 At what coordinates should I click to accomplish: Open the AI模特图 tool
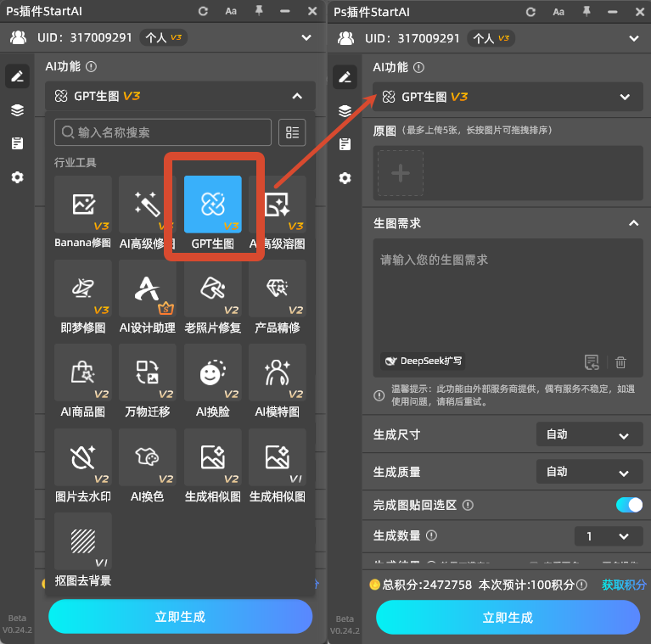tap(278, 372)
